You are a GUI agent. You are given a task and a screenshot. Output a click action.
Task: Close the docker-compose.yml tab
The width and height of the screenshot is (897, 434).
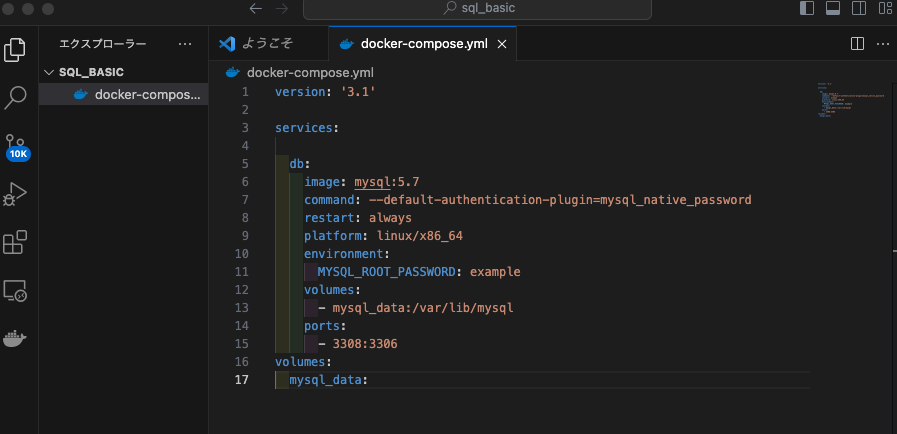[502, 44]
